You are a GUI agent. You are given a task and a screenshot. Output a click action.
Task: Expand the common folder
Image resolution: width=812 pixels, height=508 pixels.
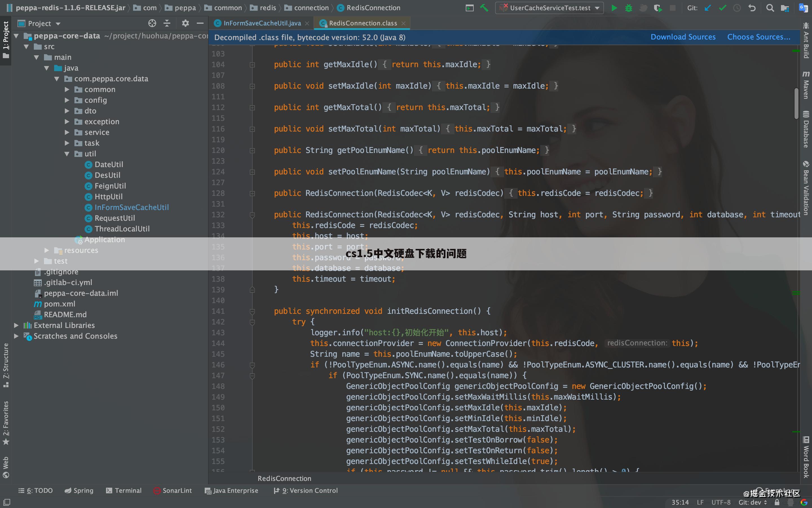[67, 90]
